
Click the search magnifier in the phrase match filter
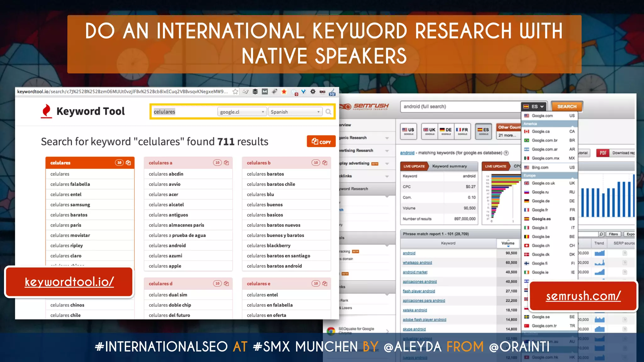pyautogui.click(x=601, y=234)
